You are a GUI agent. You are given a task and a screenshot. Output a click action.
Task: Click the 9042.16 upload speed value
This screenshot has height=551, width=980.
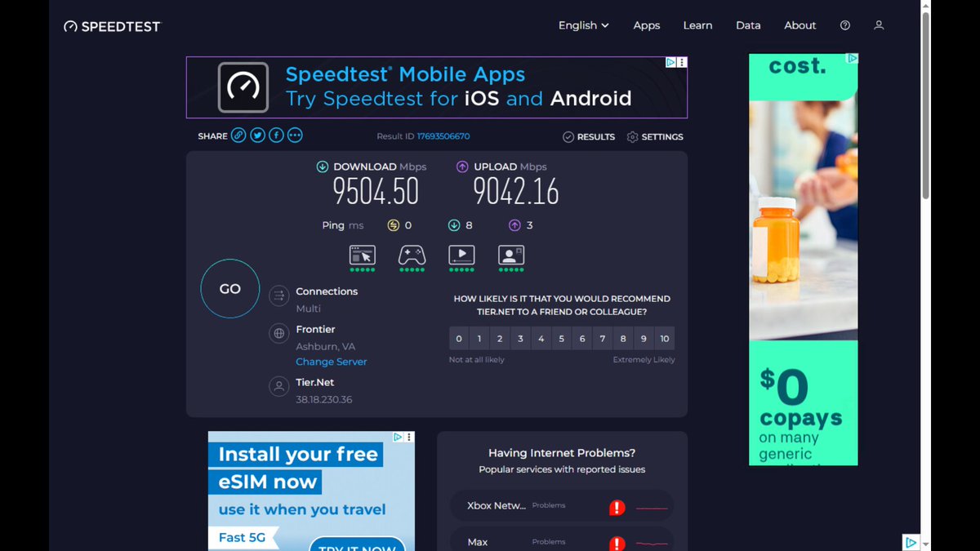coord(516,192)
